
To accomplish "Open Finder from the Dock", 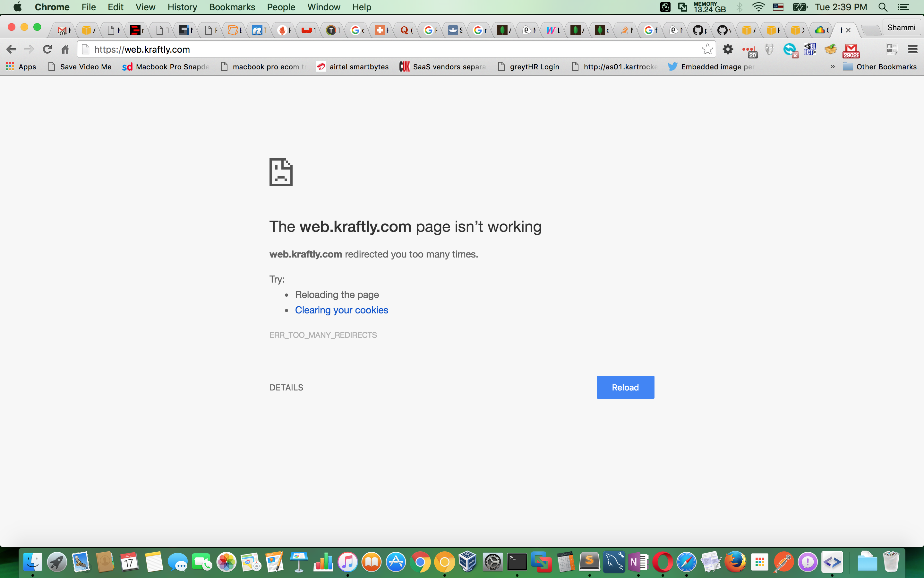I will pyautogui.click(x=33, y=562).
